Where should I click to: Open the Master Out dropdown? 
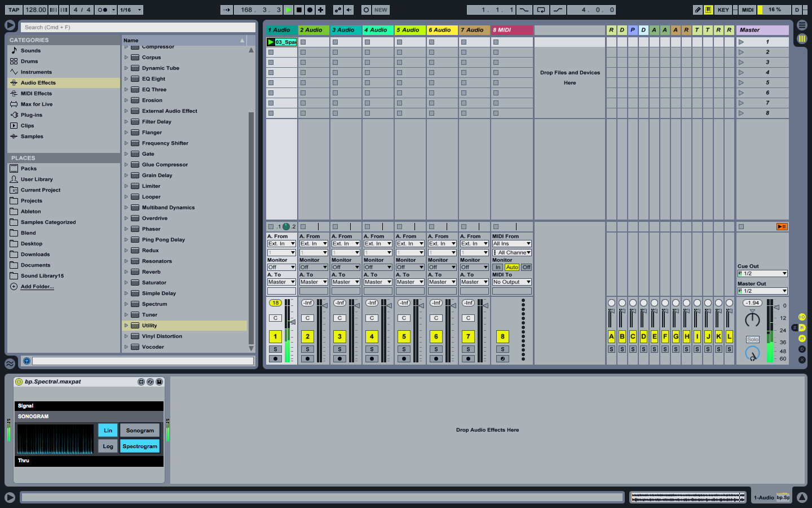762,291
